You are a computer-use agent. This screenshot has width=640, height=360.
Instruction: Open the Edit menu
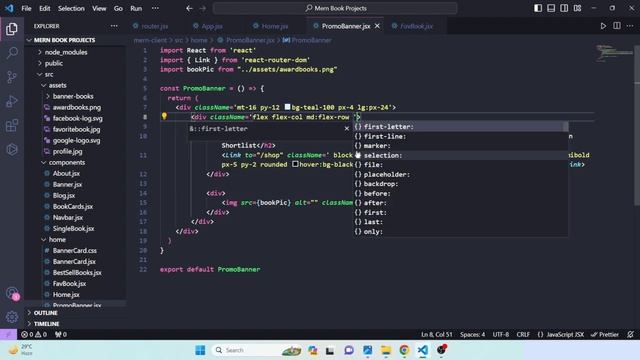44,8
